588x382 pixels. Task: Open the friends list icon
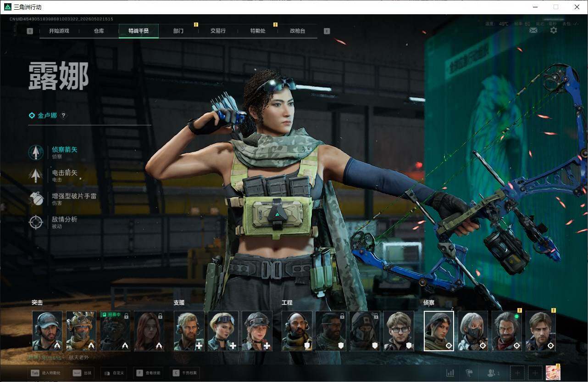point(493,373)
